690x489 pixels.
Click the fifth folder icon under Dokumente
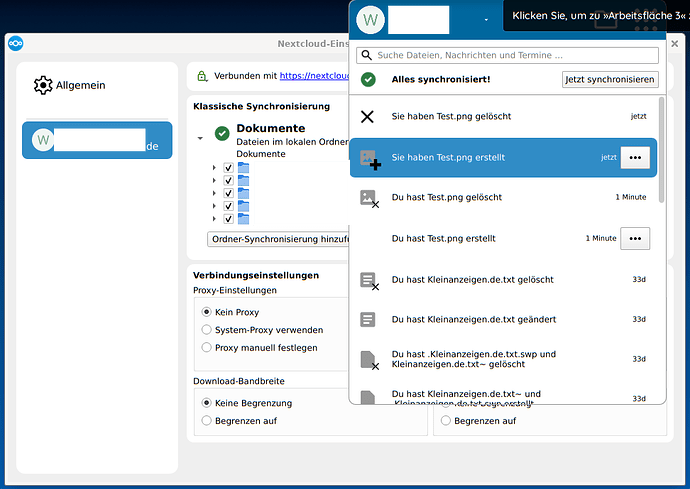click(243, 219)
